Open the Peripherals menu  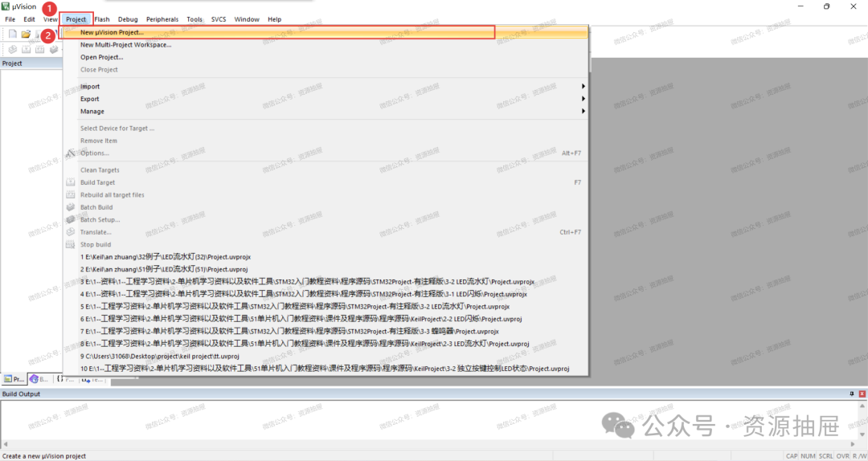point(162,19)
